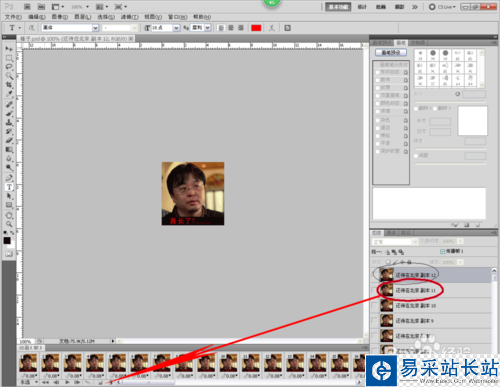The image size is (500, 387).
Task: Select the Horizontal Type tool
Action: (9, 187)
